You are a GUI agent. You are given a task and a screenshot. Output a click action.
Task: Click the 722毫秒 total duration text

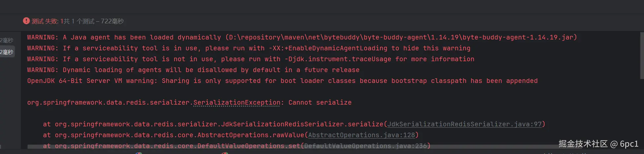[112, 21]
